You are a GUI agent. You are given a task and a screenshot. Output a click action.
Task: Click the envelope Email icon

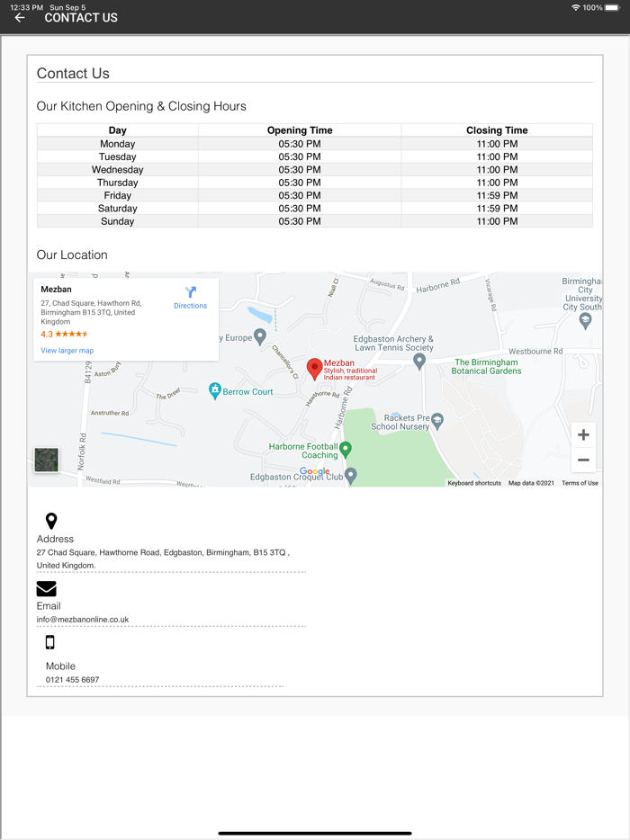click(47, 588)
